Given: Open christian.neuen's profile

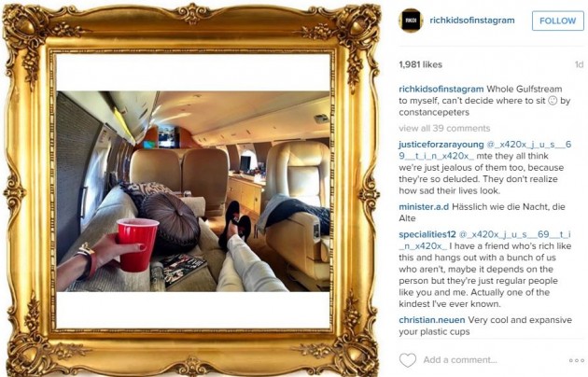Looking at the screenshot, I should coord(431,320).
